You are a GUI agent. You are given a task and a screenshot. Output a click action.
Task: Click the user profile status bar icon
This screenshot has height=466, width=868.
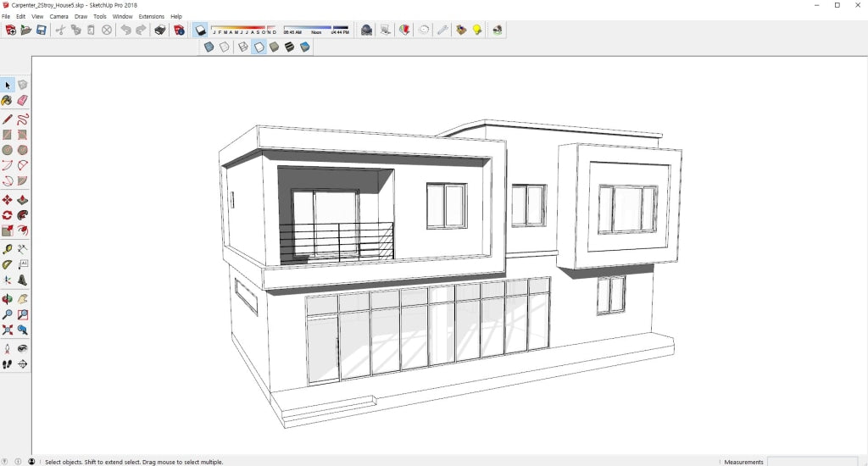[31, 462]
